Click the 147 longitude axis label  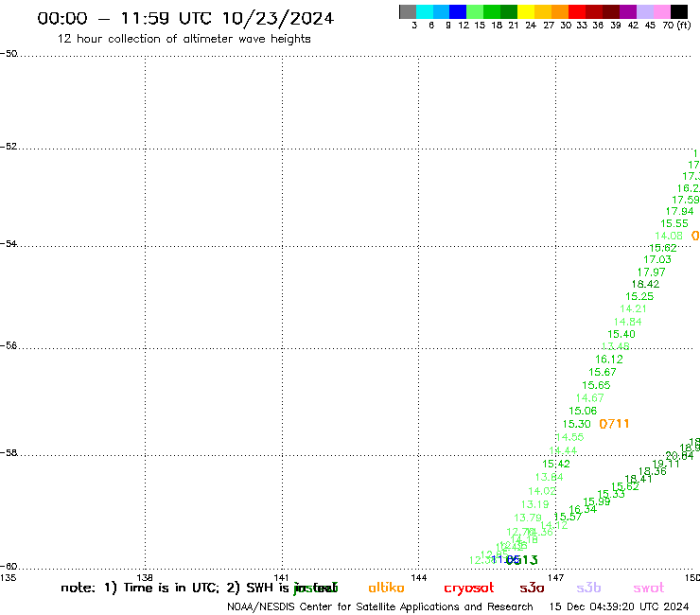point(555,578)
